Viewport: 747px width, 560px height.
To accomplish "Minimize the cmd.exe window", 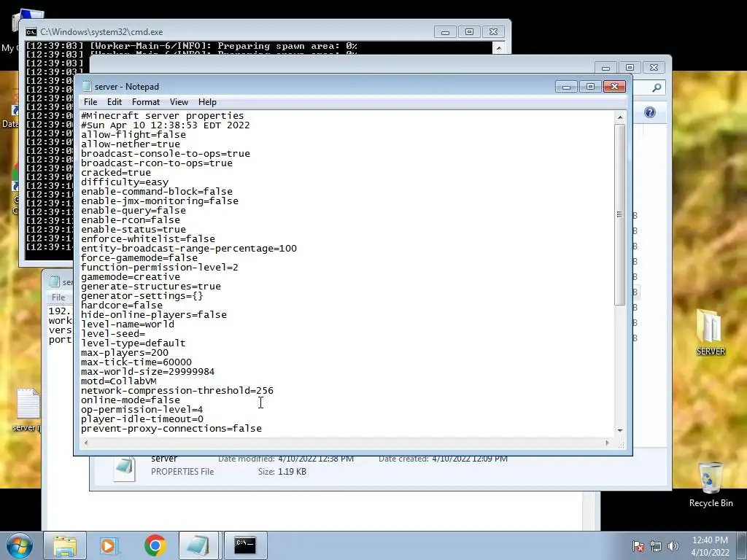I will (445, 32).
